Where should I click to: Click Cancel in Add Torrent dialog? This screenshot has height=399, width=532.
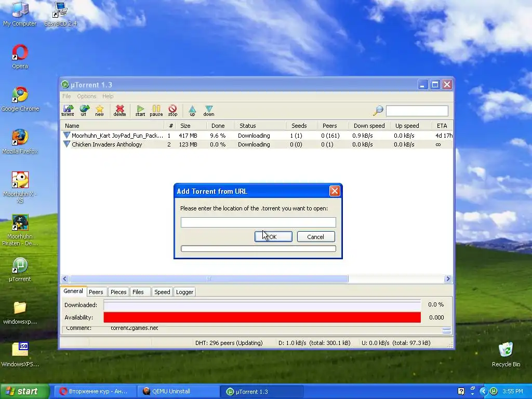[316, 237]
